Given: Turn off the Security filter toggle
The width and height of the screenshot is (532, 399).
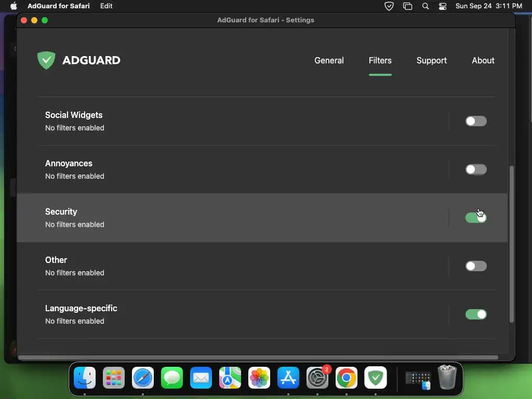Looking at the screenshot, I should coord(476,218).
